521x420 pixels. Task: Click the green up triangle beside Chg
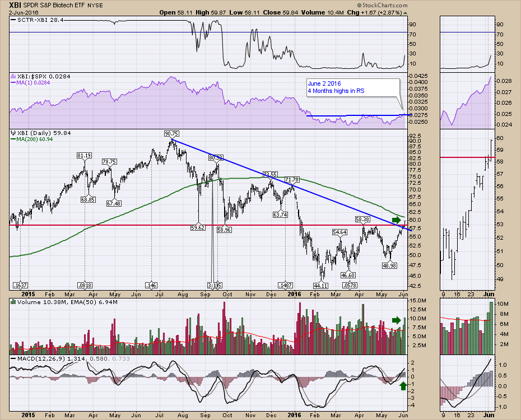pos(406,13)
